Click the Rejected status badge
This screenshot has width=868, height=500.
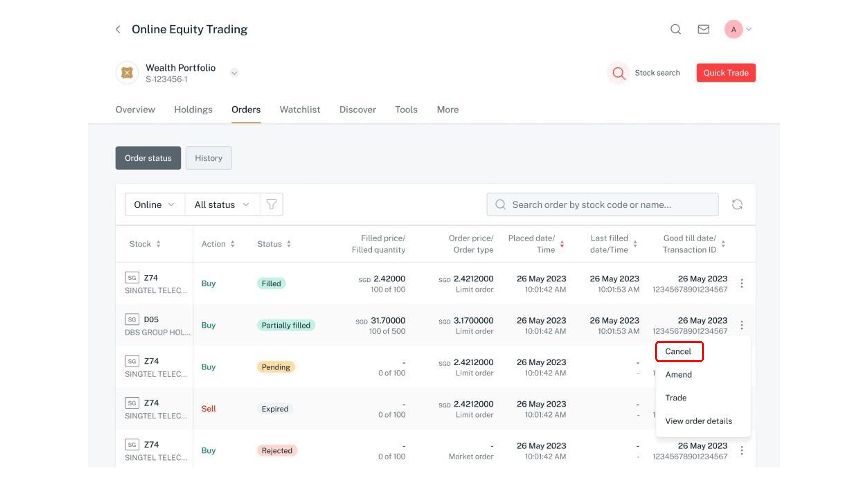[x=277, y=451]
